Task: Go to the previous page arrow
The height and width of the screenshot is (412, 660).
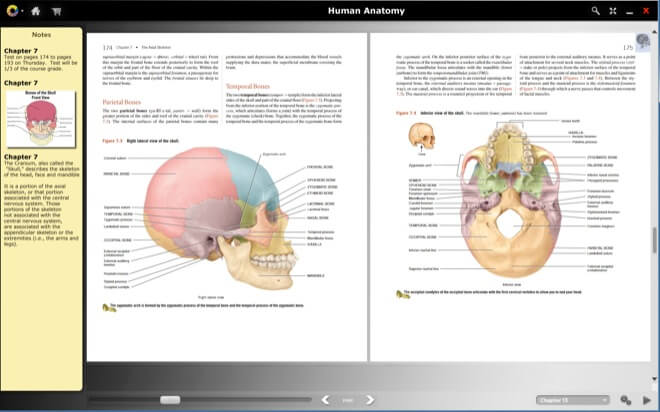Action: coord(325,400)
